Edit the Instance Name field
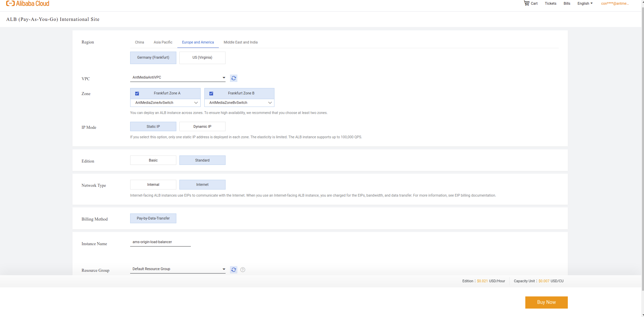Screen dimensions: 644x317 coord(160,242)
